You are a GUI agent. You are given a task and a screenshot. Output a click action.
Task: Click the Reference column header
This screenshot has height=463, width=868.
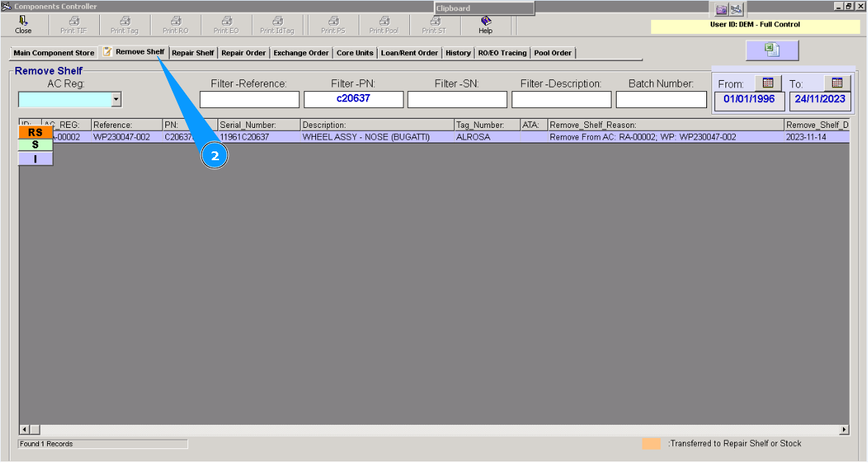[126, 125]
